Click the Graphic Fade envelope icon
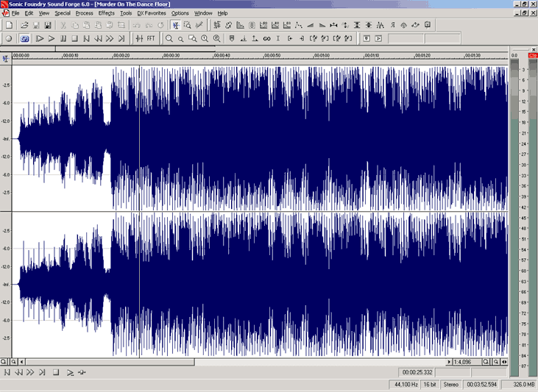The image size is (538, 392). point(299,25)
